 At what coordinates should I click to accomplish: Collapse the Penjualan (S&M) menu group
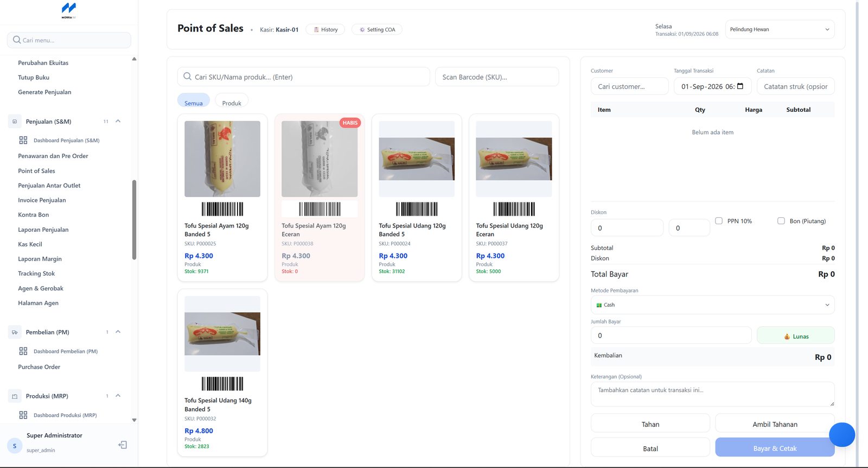118,121
